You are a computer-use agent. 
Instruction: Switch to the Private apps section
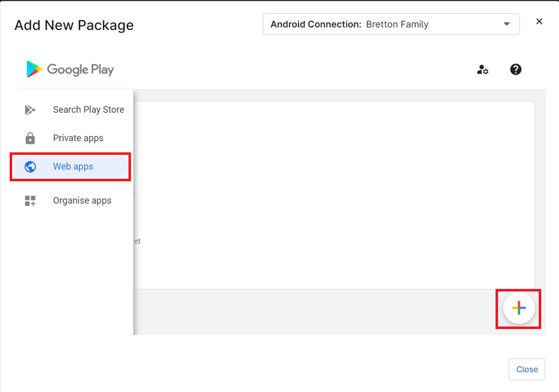78,138
